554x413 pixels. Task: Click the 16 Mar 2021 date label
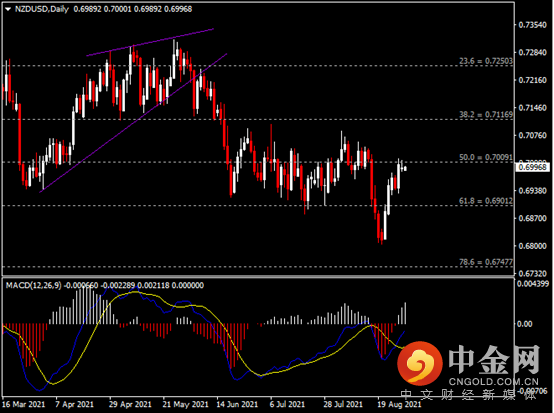24,404
